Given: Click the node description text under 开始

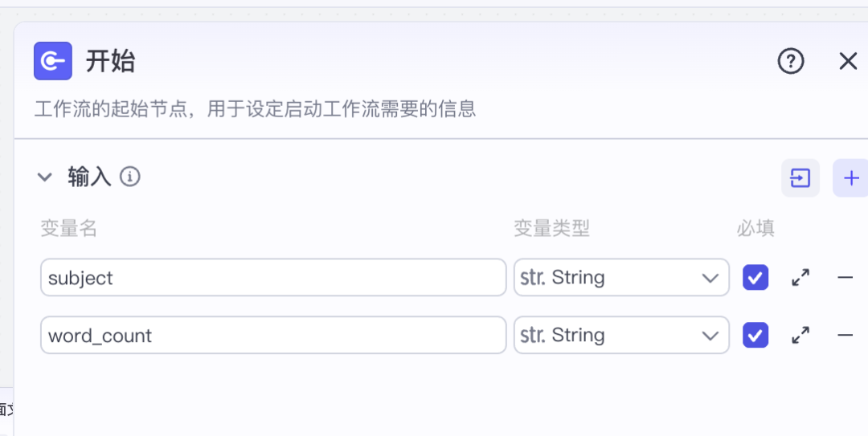Looking at the screenshot, I should [256, 108].
